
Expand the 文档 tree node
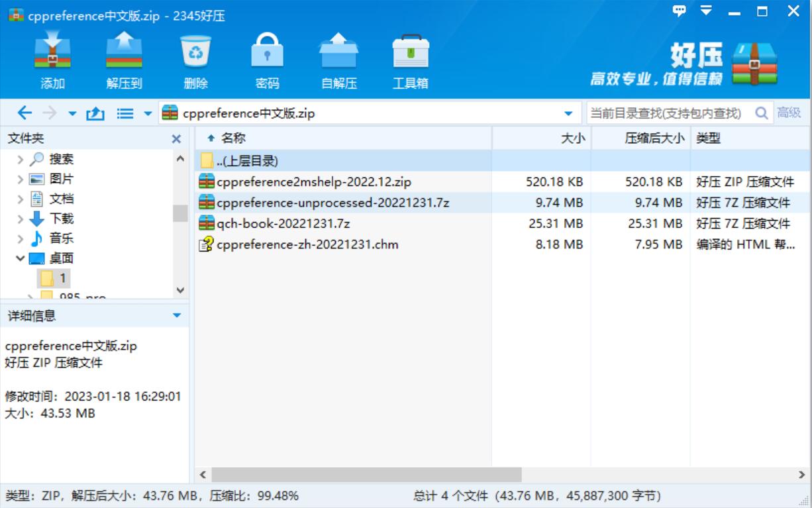click(x=21, y=199)
